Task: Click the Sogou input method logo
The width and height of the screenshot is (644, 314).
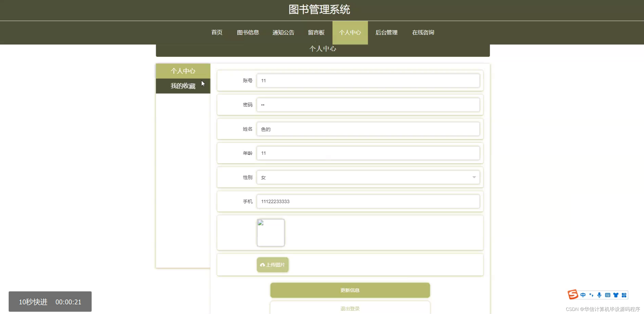Action: pyautogui.click(x=573, y=294)
